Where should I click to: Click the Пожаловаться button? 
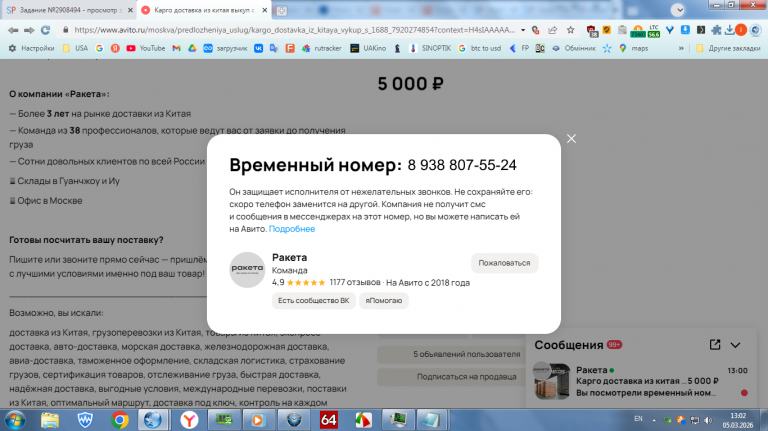pyautogui.click(x=504, y=263)
